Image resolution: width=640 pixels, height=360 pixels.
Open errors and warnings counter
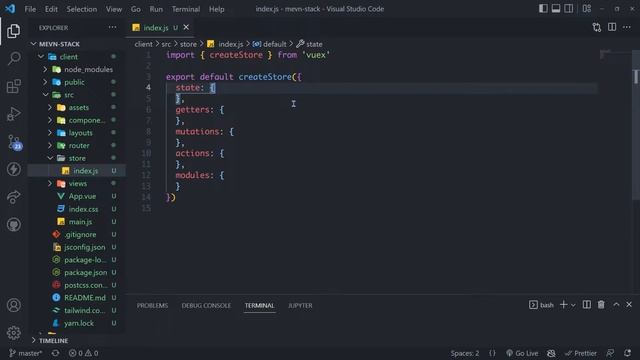pyautogui.click(x=83, y=353)
